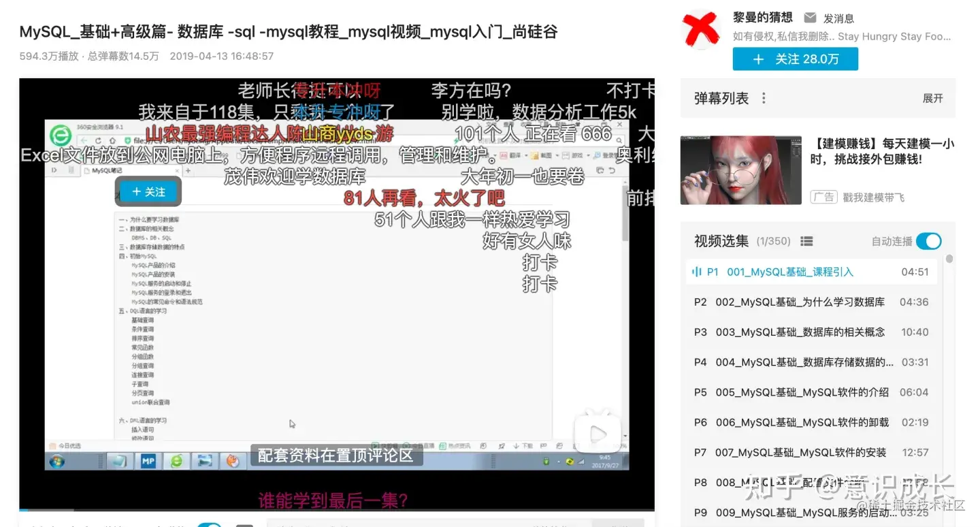
Task: Open new browser tab with plus icon
Action: point(189,171)
